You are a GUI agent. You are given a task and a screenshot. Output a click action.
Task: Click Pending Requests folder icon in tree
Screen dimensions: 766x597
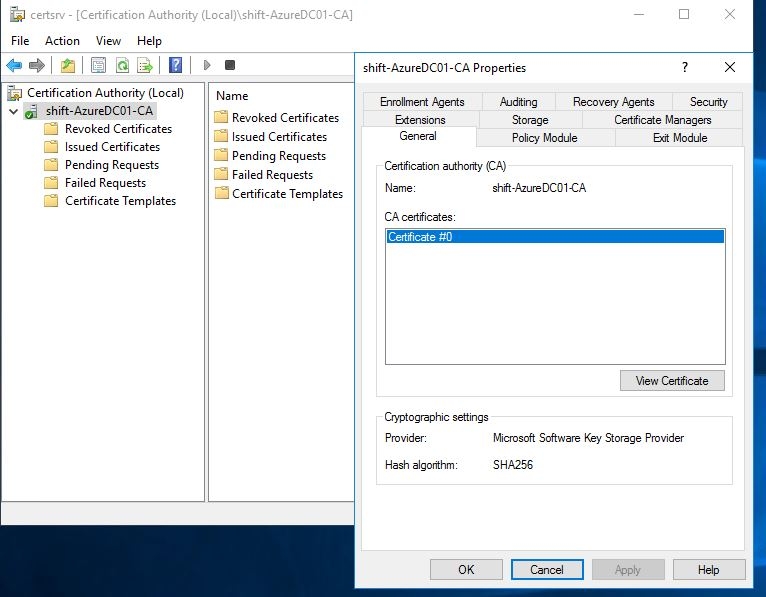coord(51,165)
